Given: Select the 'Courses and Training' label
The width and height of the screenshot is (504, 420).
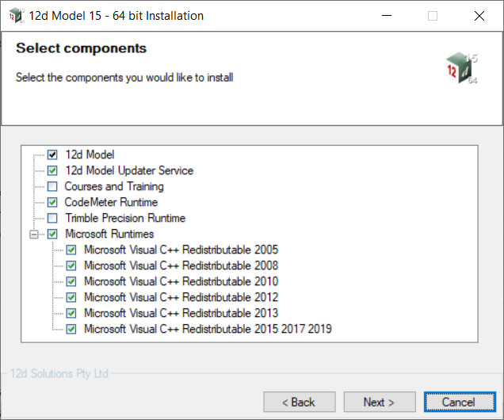Looking at the screenshot, I should (114, 186).
